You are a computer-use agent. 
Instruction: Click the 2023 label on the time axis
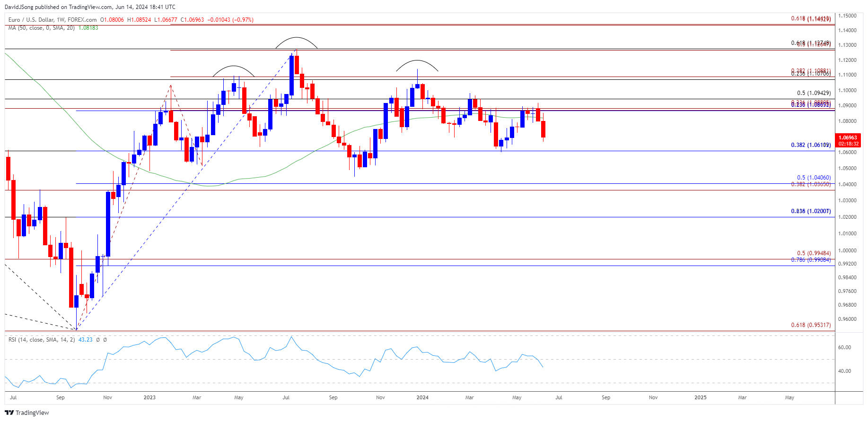(149, 397)
